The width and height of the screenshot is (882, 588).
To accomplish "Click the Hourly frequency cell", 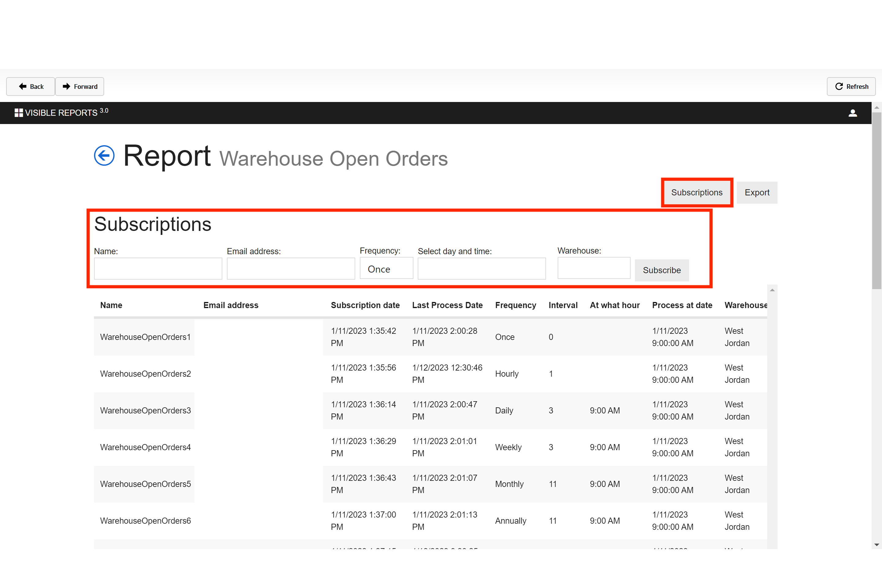I will click(x=507, y=374).
